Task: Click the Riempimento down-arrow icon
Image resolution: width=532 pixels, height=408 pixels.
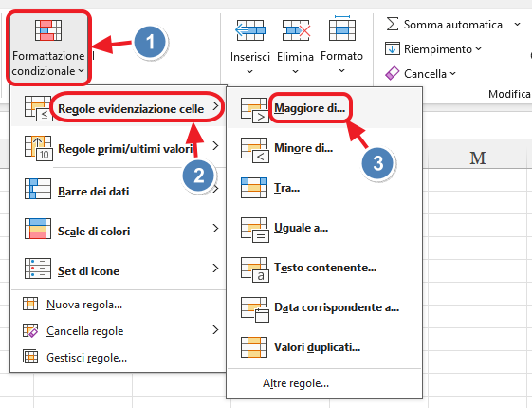Action: click(x=393, y=48)
